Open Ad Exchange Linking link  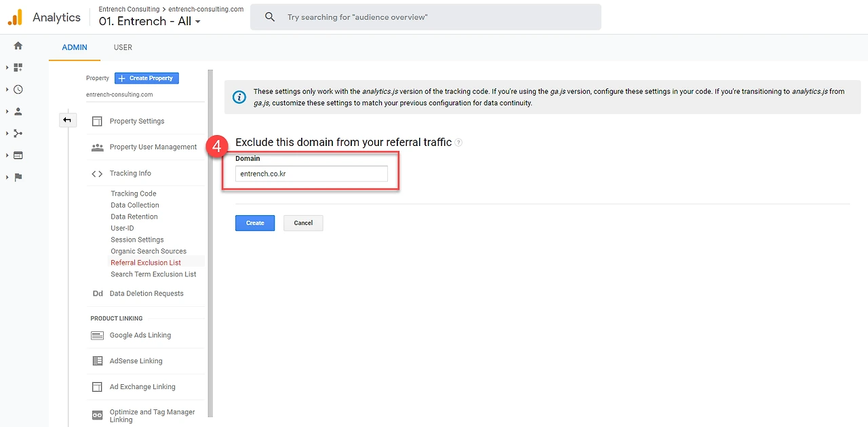(142, 387)
